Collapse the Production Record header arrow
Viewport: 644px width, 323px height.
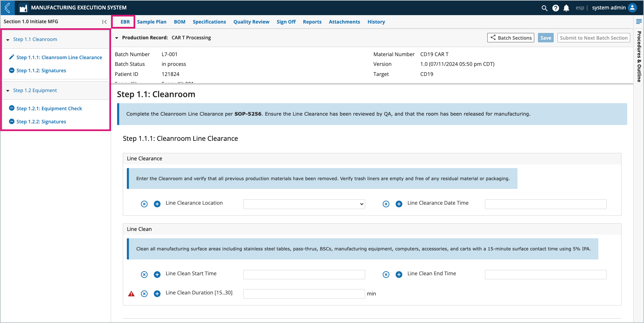[117, 38]
